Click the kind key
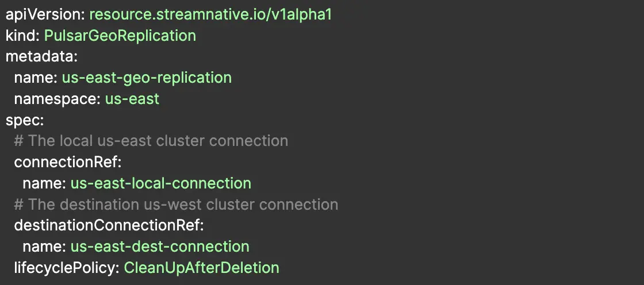 [x=22, y=36]
